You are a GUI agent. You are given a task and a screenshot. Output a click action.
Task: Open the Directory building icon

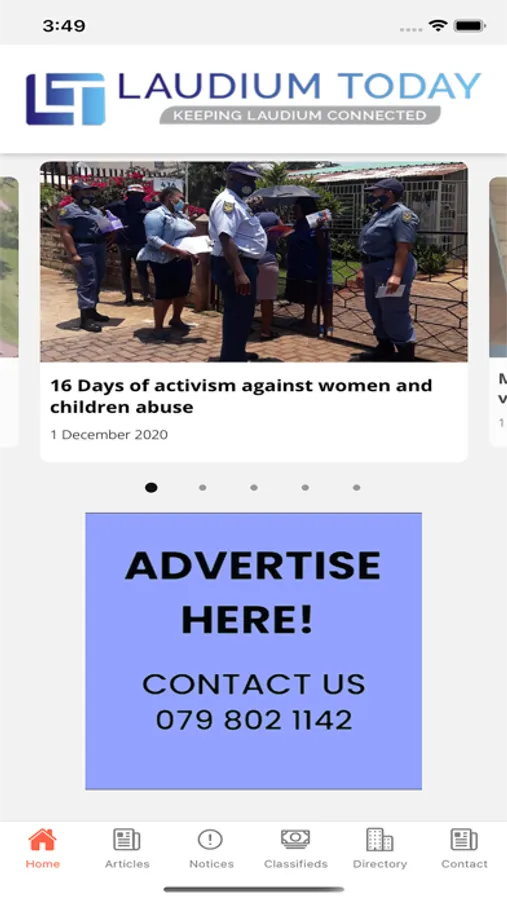(380, 840)
